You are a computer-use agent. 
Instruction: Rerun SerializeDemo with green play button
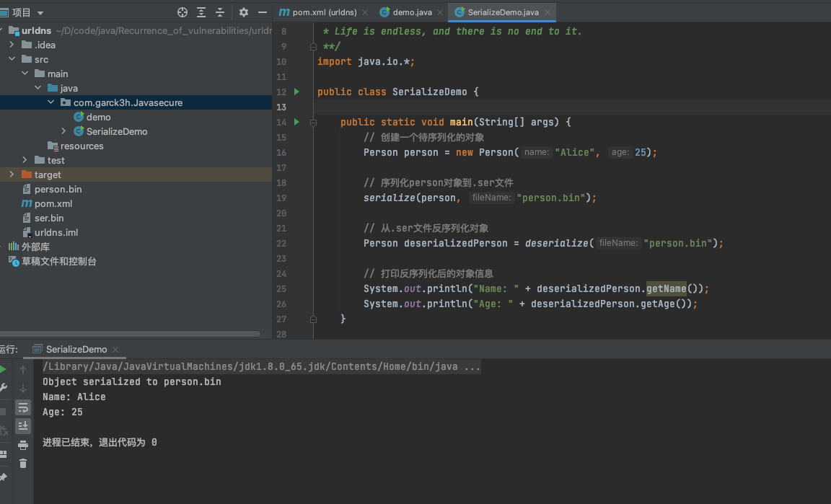click(x=3, y=369)
